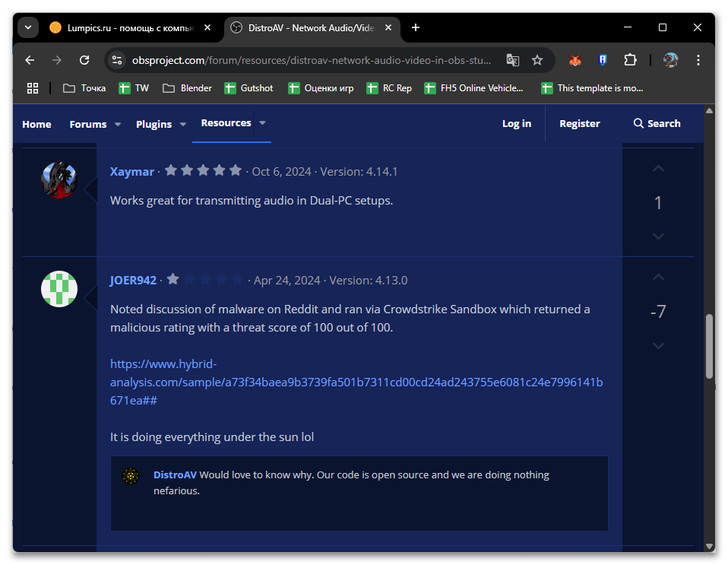Click the translate page icon in address bar
Screen dimensions: 728x565
[513, 60]
